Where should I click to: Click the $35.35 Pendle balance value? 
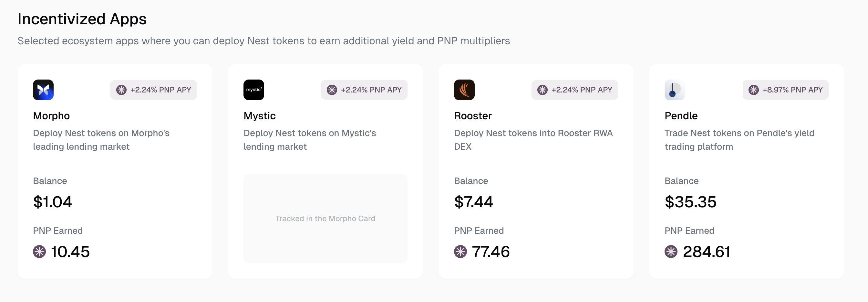point(690,202)
